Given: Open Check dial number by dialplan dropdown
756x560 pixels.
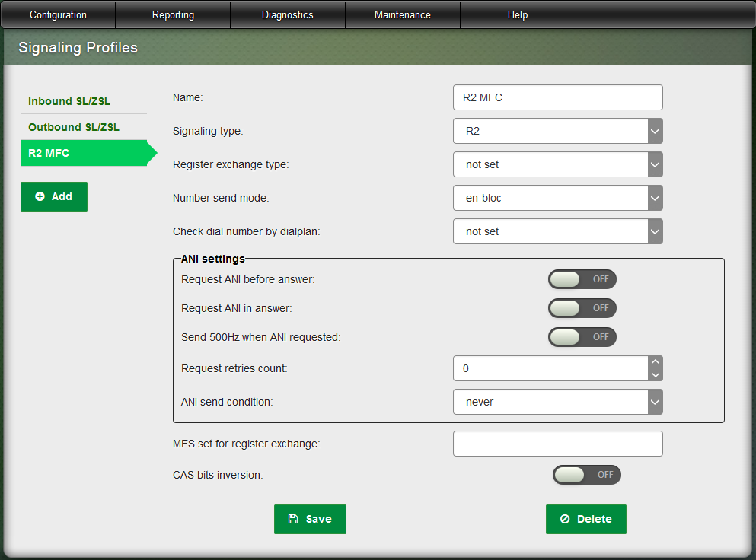Looking at the screenshot, I should 557,231.
